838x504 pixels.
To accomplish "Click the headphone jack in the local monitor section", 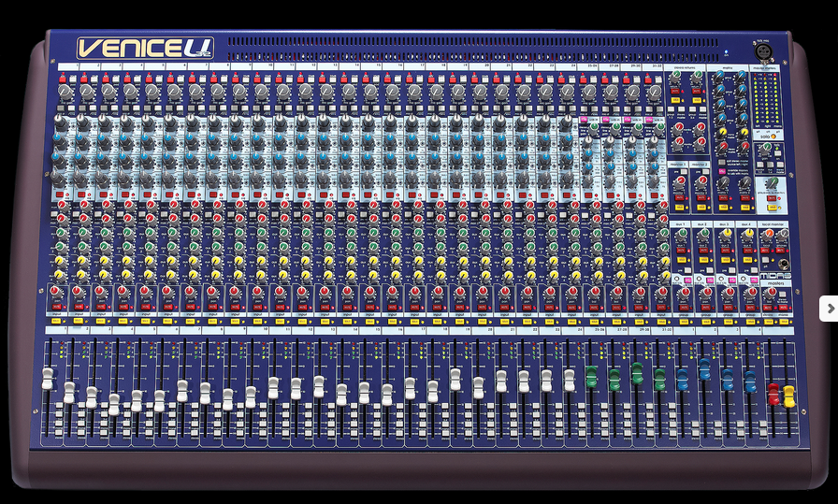I will coord(784,264).
